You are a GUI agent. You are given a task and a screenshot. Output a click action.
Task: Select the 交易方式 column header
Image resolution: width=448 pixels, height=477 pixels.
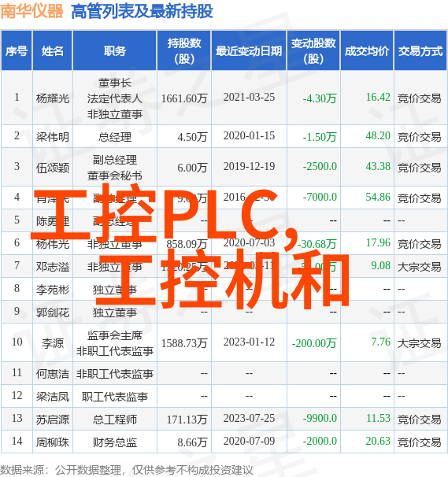(x=420, y=51)
